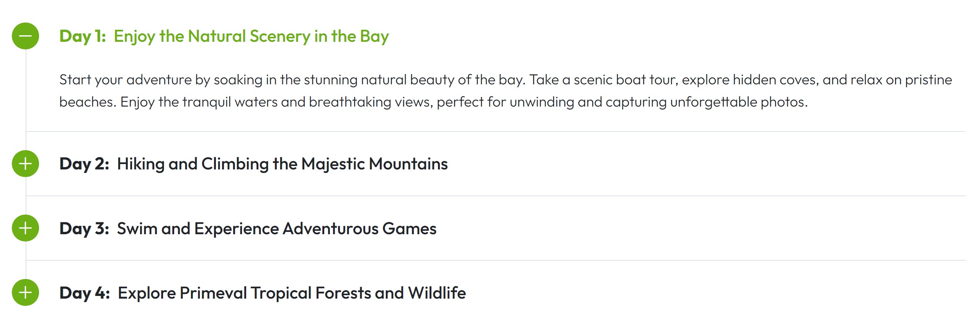Click the bold "Day 3:" label
This screenshot has height=322, width=980.
[84, 228]
